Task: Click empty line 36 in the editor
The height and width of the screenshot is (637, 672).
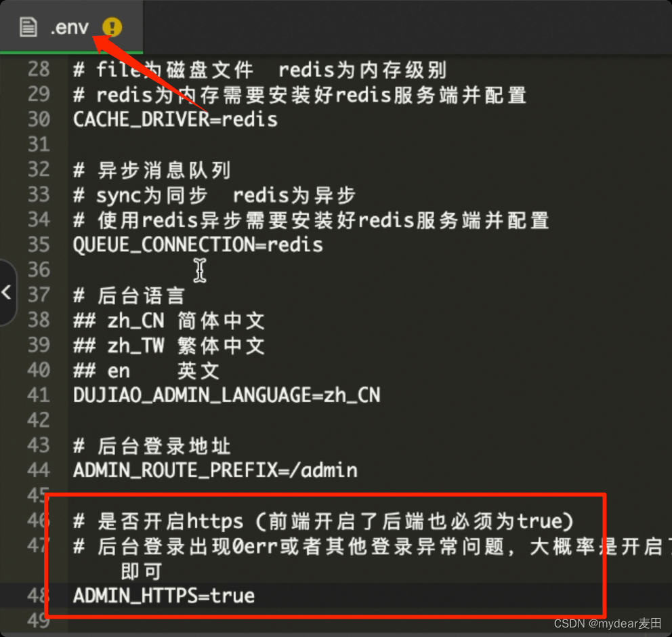Action: pos(369,270)
